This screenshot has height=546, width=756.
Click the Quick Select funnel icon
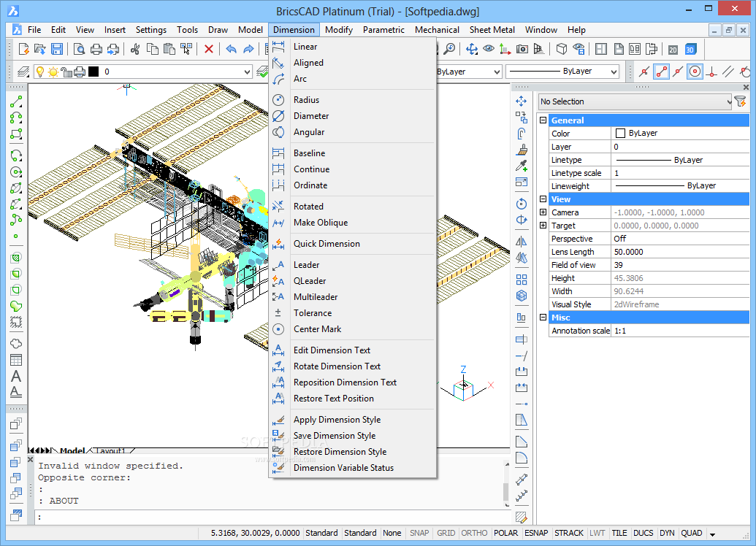(740, 101)
